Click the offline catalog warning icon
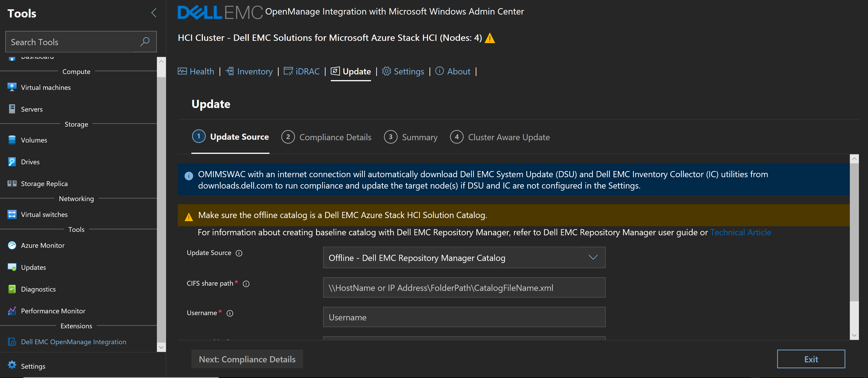 189,217
